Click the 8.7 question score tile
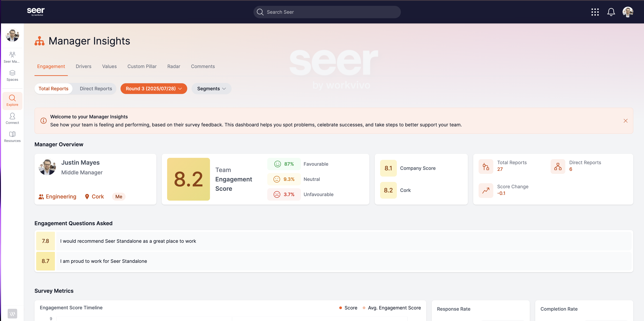 coord(46,261)
